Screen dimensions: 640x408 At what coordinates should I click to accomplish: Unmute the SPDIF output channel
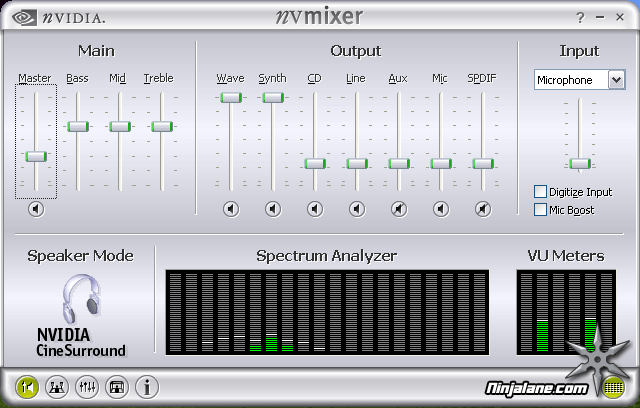pos(483,209)
